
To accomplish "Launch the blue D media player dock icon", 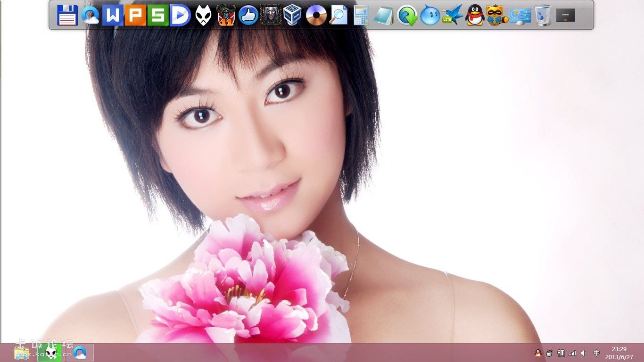I will tap(181, 15).
